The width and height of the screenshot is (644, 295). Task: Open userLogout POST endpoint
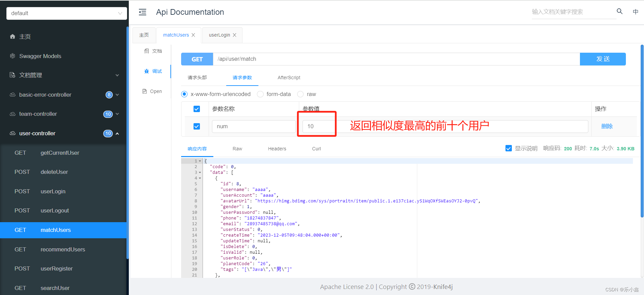[63, 211]
